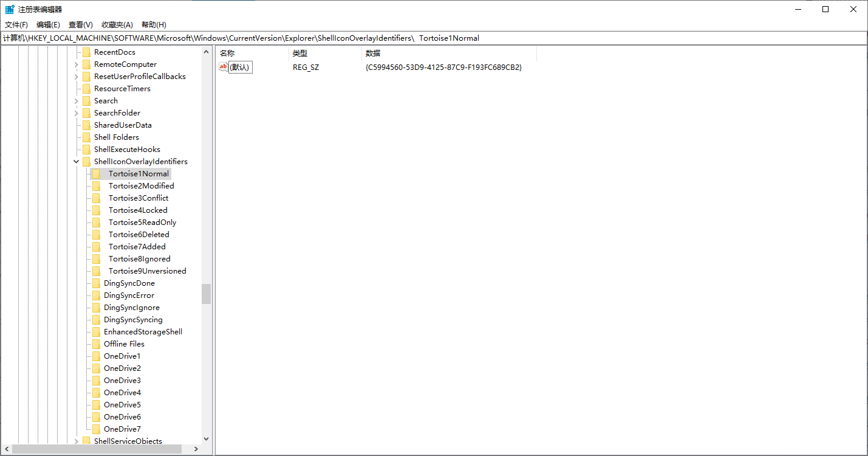Click the RemoteComputer folder icon
Image resolution: width=868 pixels, height=456 pixels.
coord(86,64)
